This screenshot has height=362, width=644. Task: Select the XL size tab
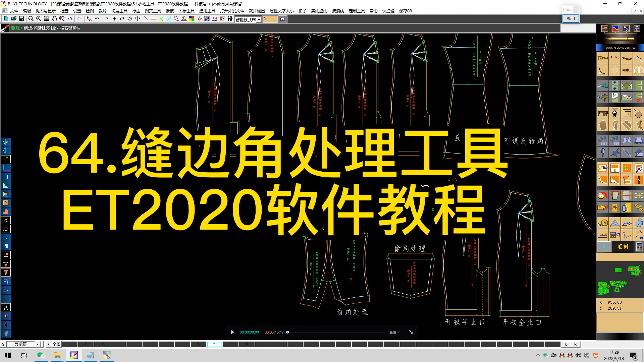[x=247, y=344]
